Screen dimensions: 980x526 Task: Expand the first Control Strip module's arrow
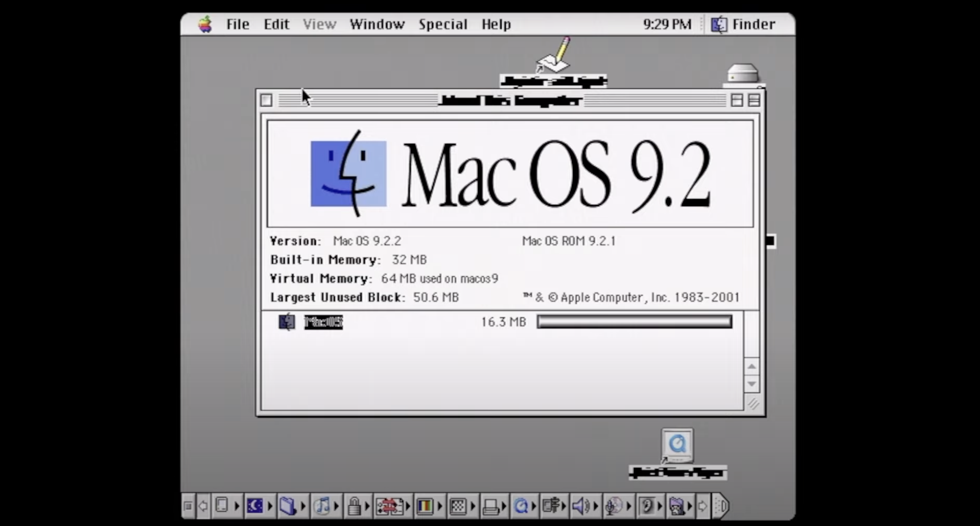click(237, 506)
